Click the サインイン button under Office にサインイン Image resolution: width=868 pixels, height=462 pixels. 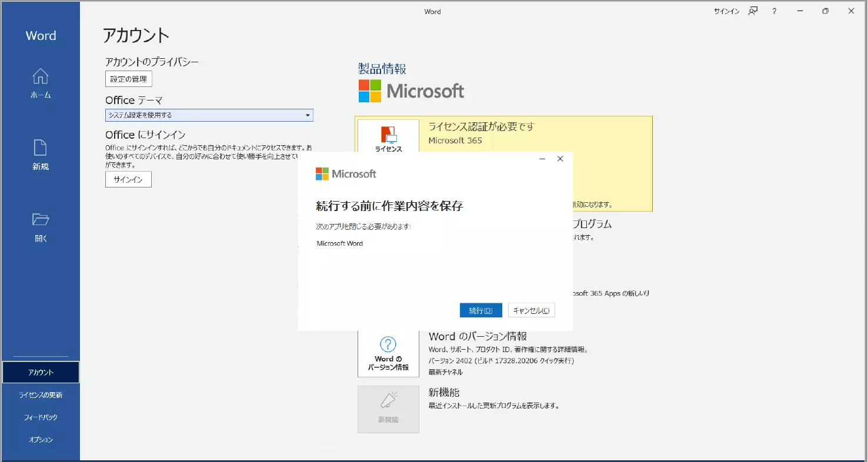pyautogui.click(x=128, y=179)
